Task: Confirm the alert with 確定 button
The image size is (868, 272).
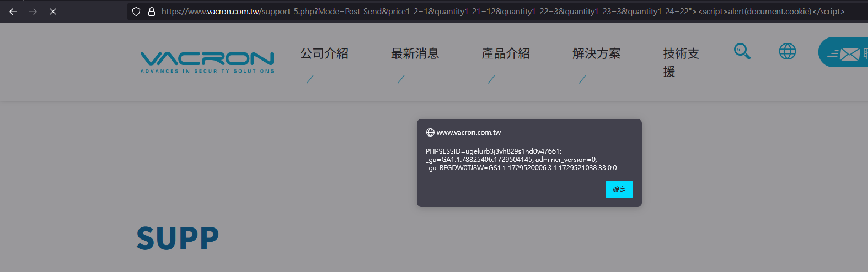Action: [619, 189]
